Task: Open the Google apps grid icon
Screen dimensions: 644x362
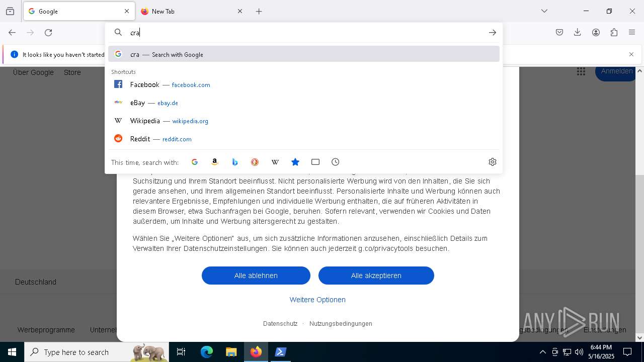Action: pos(581,72)
